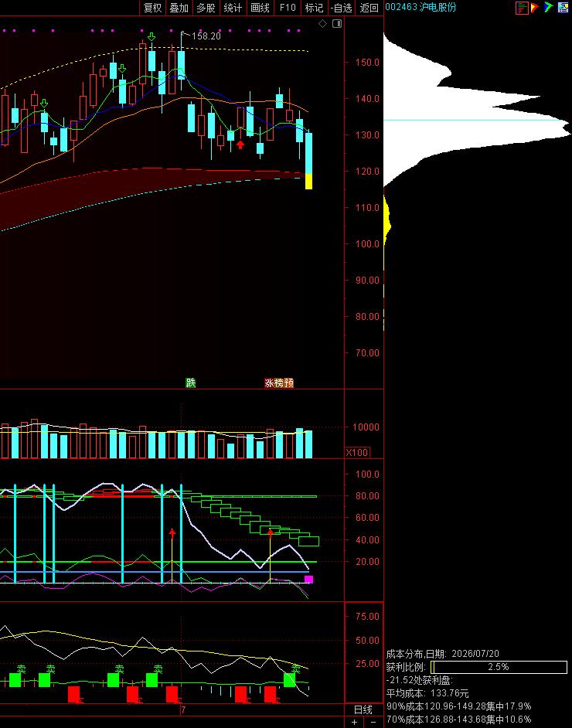This screenshot has width=572, height=728.
Task: Click the 平均成本: 133.76元 text
Action: coord(427,693)
